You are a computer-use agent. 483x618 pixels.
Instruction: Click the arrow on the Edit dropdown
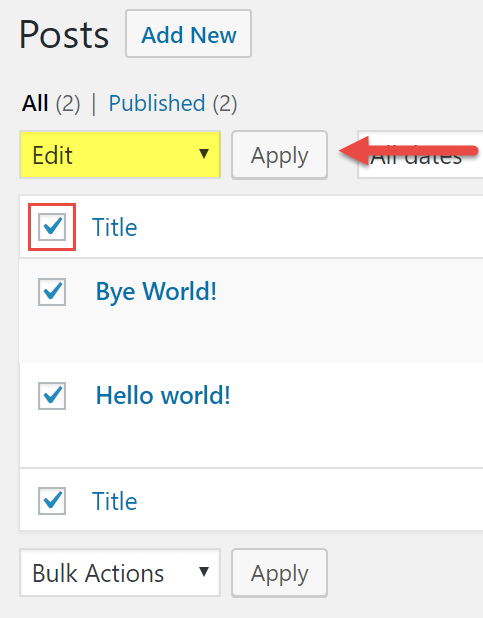(204, 153)
